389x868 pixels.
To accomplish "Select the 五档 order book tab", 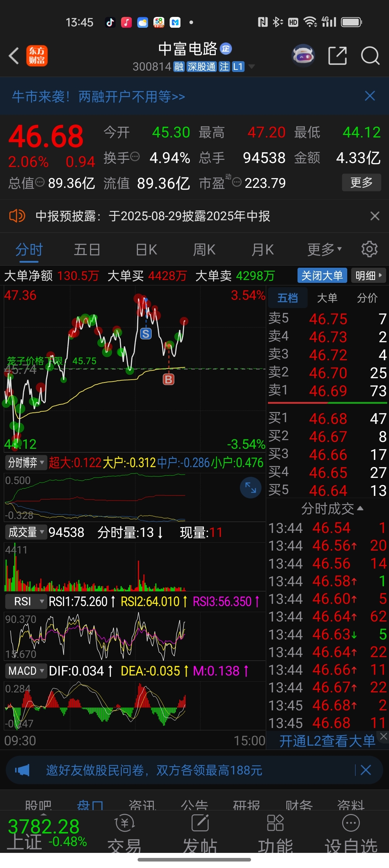I will click(287, 298).
